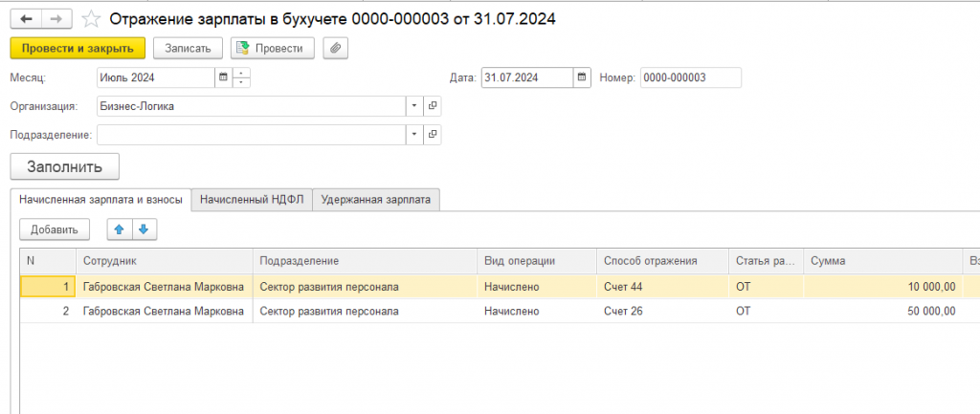This screenshot has width=980, height=414.
Task: Select Габровская Светлана Марковна in row 1
Action: point(165,287)
